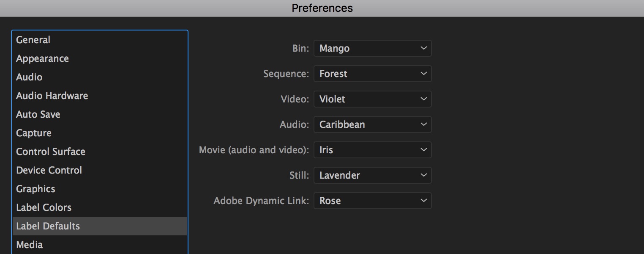Open the Media preferences category

tap(100, 245)
